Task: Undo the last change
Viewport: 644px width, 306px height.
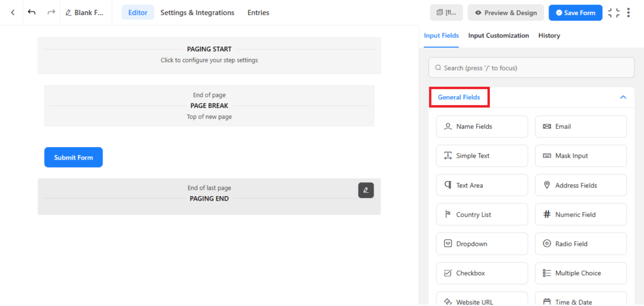Action: coord(31,13)
